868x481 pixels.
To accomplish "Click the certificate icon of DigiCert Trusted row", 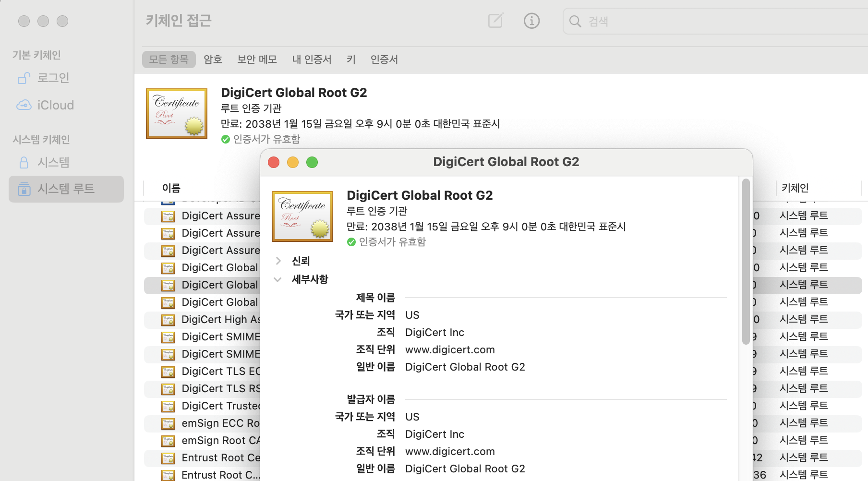I will click(168, 406).
